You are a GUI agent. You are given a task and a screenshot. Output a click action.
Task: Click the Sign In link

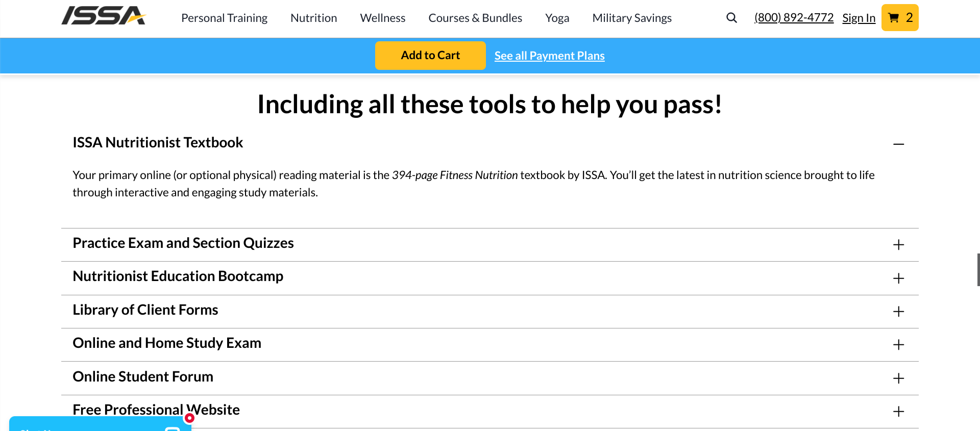(859, 18)
